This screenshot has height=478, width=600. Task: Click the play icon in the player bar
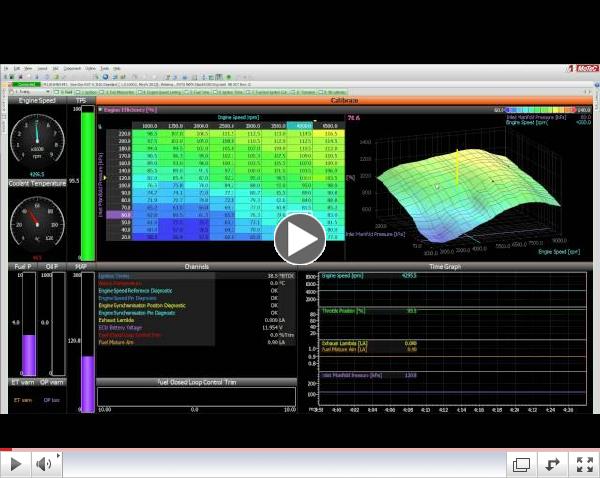tap(16, 463)
